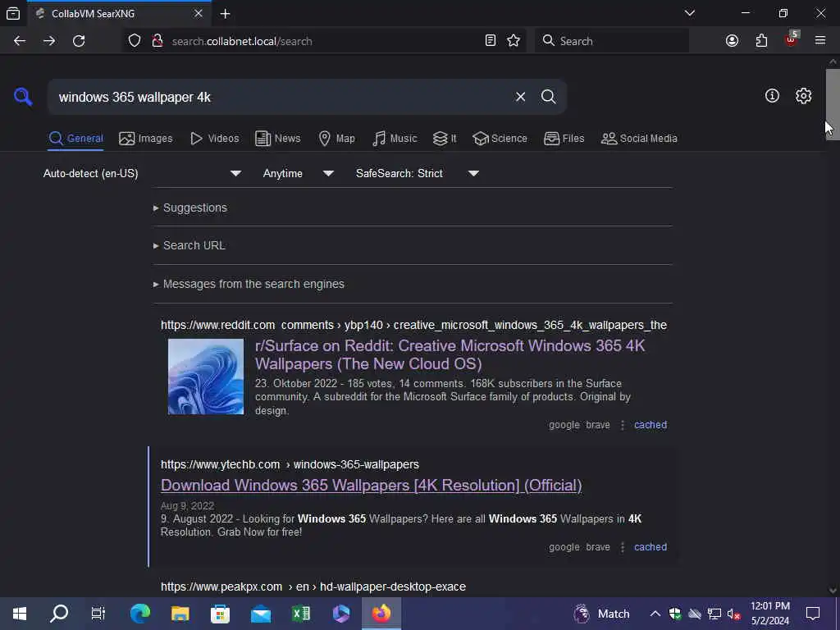Reload the current page

click(79, 41)
